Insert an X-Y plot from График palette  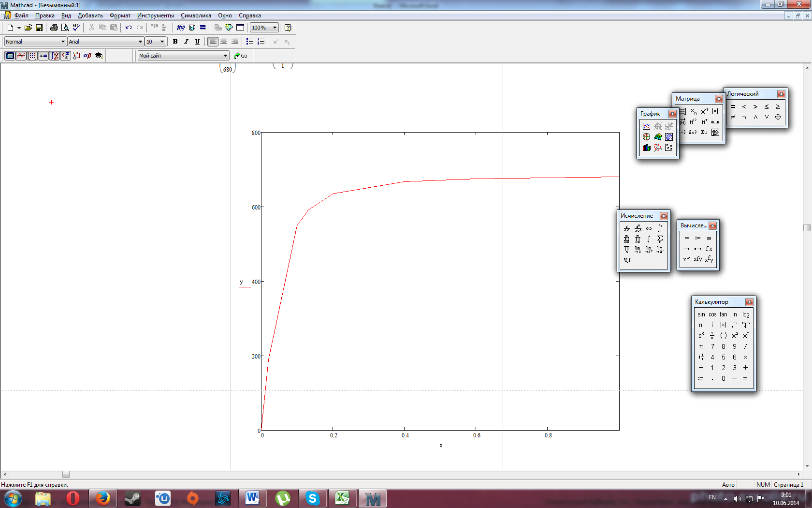[x=646, y=126]
